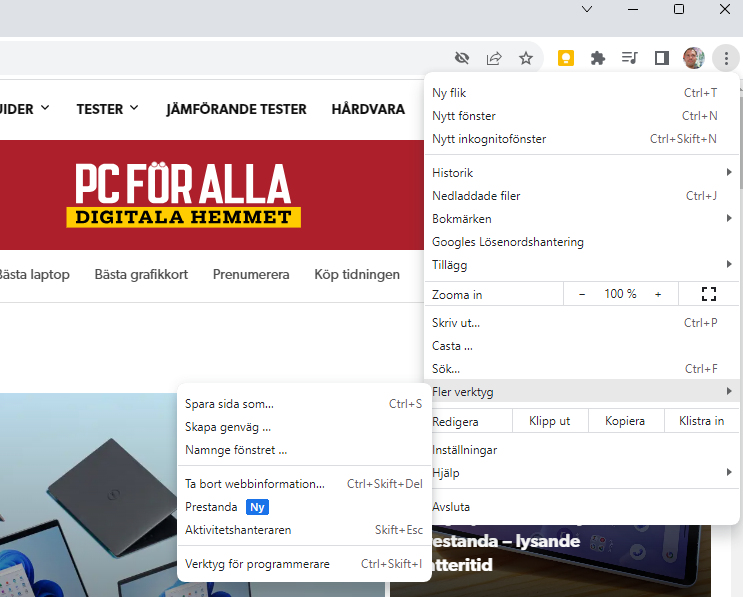Open the Bästa laptop link
743x597 pixels.
(x=33, y=274)
